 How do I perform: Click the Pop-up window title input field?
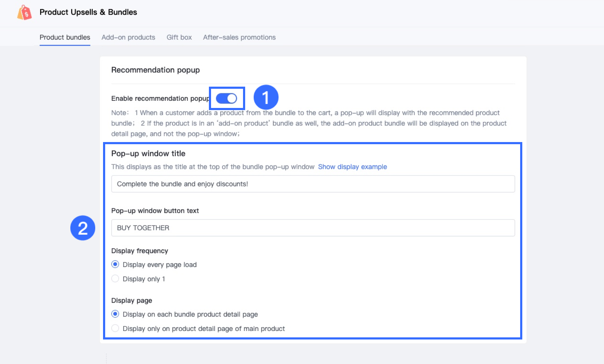pyautogui.click(x=313, y=184)
